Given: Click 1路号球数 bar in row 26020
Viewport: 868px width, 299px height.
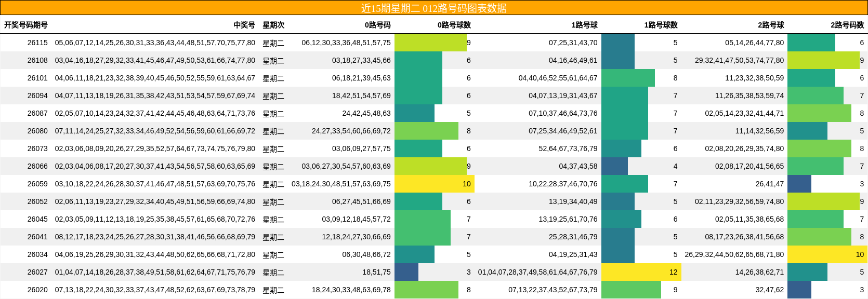Looking at the screenshot, I should click(631, 290).
